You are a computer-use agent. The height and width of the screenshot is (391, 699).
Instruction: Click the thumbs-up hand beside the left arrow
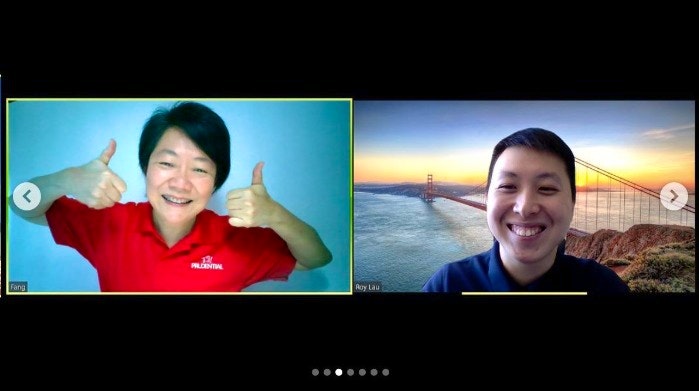click(99, 177)
